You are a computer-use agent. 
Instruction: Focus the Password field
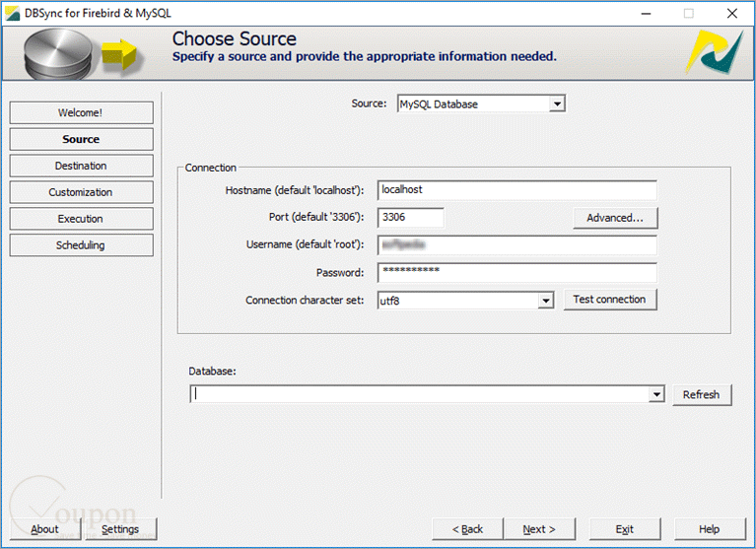point(516,272)
